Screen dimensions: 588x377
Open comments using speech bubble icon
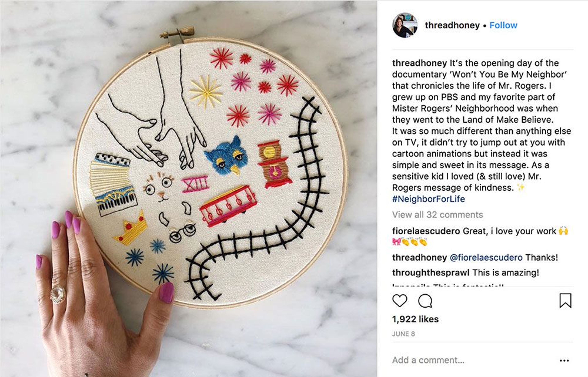(x=425, y=301)
